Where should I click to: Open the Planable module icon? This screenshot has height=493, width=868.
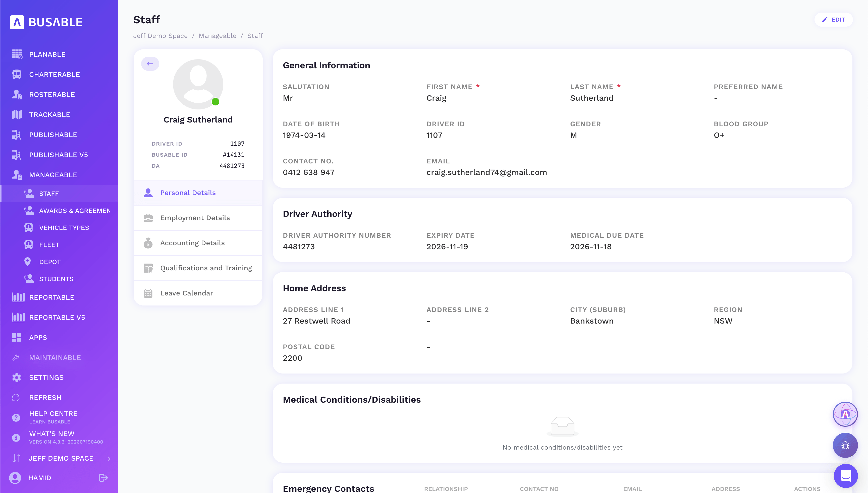point(17,54)
